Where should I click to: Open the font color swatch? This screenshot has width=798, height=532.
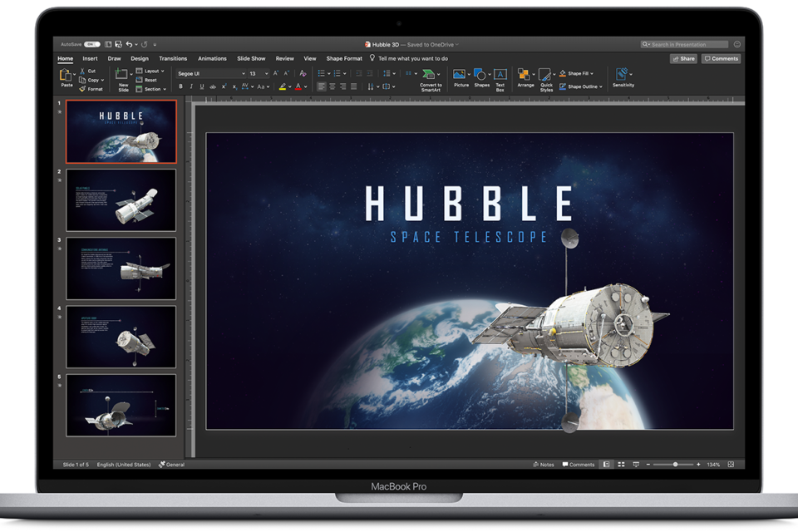click(x=298, y=86)
